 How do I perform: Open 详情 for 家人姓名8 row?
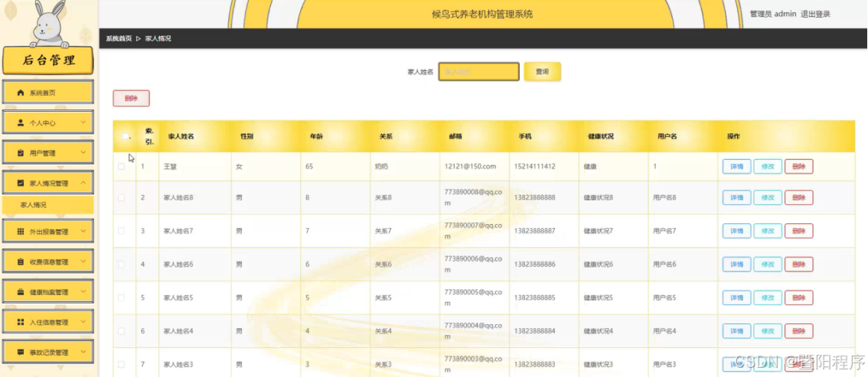click(x=736, y=198)
